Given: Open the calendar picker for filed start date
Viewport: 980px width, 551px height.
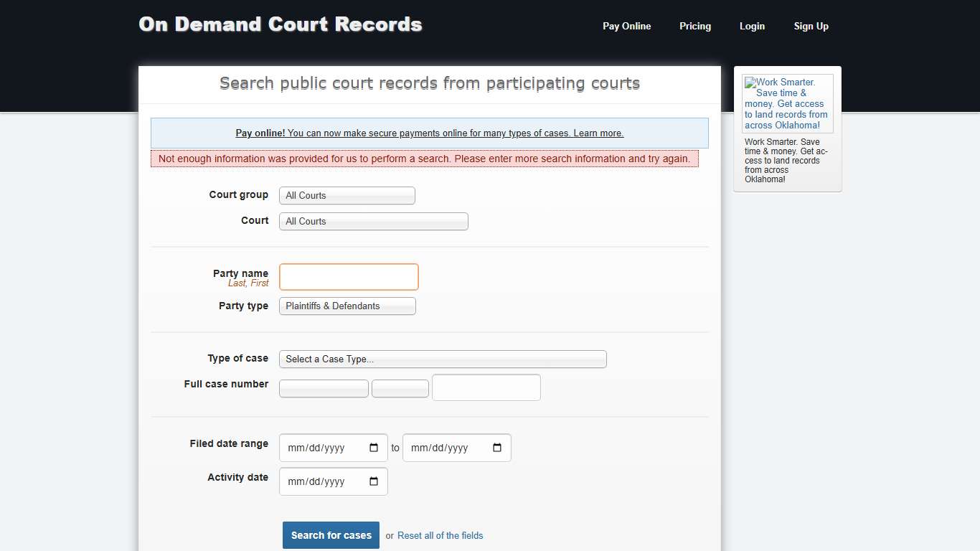Looking at the screenshot, I should coord(374,447).
